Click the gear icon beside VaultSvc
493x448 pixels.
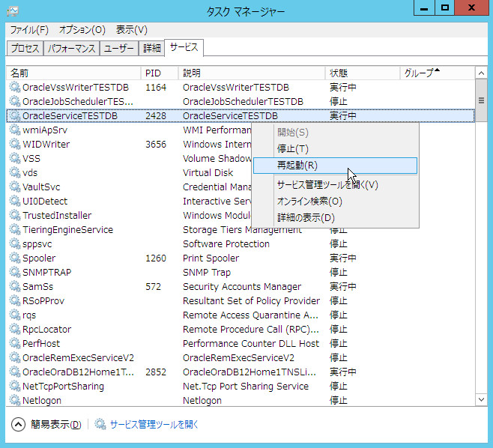(15, 187)
